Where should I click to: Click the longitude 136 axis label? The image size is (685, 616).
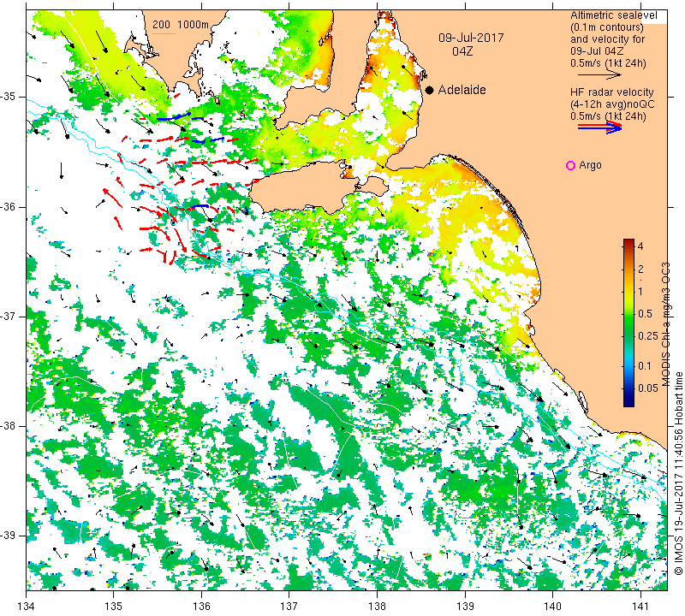coord(201,607)
